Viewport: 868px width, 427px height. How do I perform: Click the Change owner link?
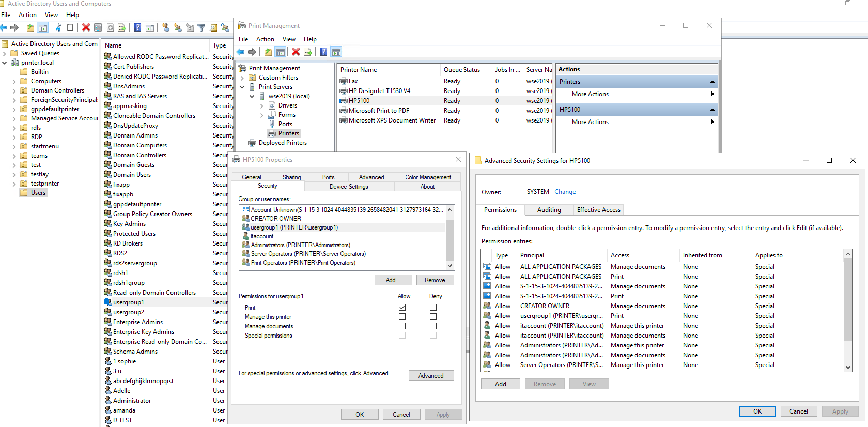click(565, 192)
